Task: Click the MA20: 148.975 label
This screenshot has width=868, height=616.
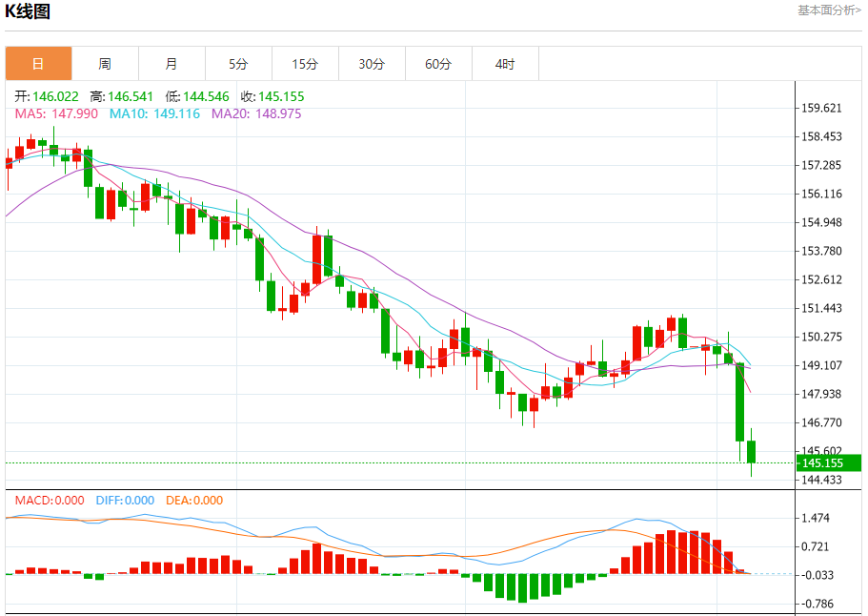Action: pyautogui.click(x=256, y=113)
